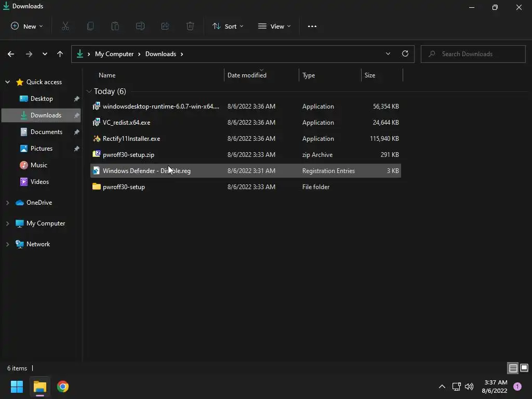Open Documents in the sidebar
Viewport: 532px width, 399px height.
(42, 131)
